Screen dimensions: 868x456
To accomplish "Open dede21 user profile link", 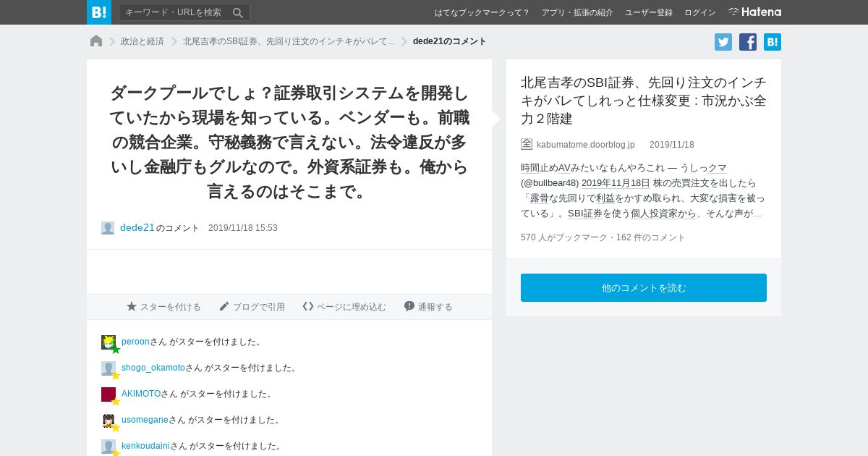I will tap(137, 227).
